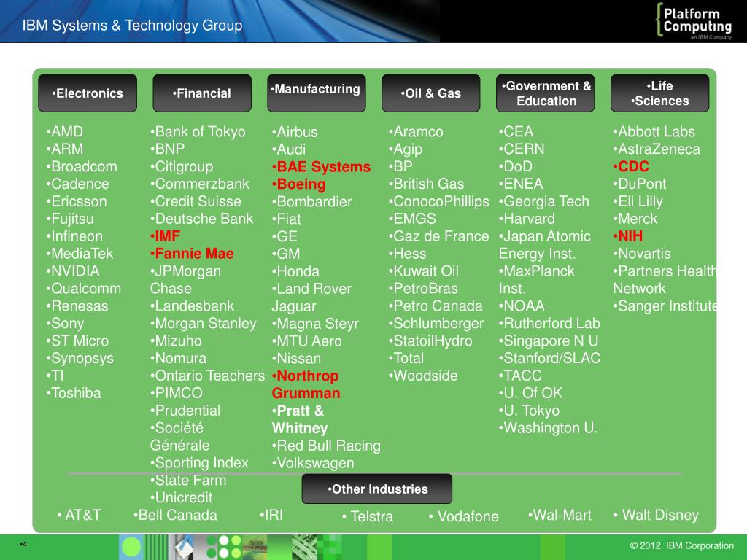Click the StatoilHydro entry
747x560 pixels.
click(430, 341)
